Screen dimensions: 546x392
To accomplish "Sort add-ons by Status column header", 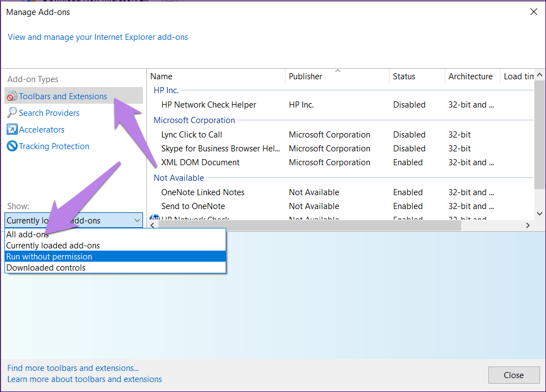I will 404,77.
